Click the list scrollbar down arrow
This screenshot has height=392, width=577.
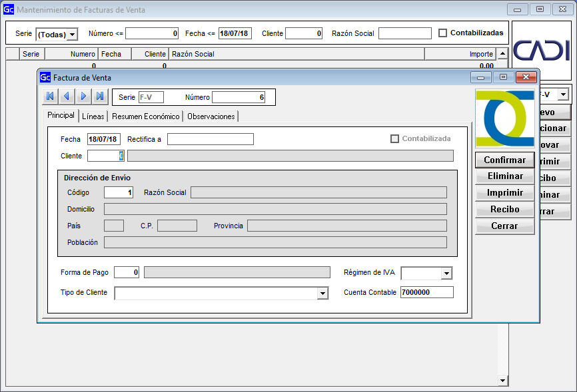(502, 381)
